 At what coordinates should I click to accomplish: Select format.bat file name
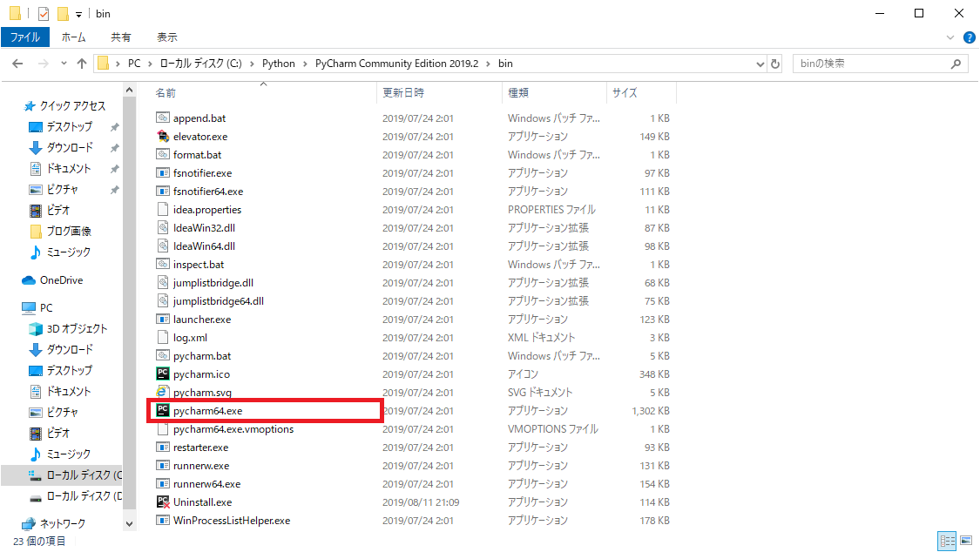coord(197,154)
